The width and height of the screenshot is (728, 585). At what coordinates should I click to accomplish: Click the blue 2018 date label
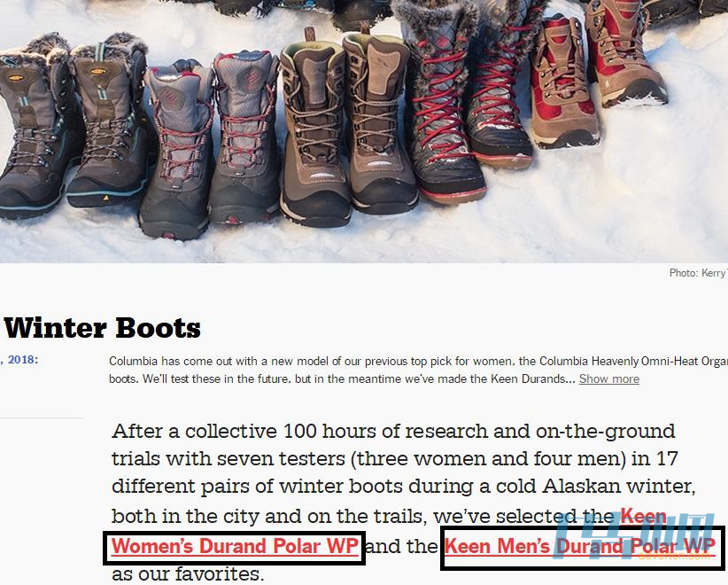[21, 360]
